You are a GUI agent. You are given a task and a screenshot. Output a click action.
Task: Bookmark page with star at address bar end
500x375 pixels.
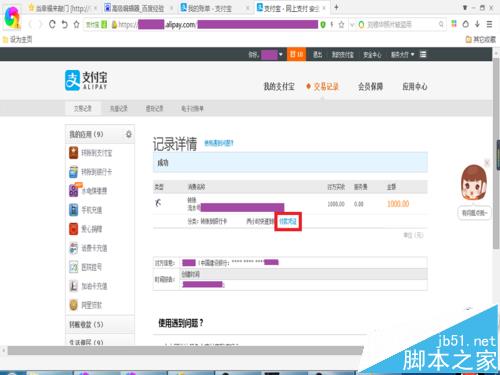(x=341, y=25)
